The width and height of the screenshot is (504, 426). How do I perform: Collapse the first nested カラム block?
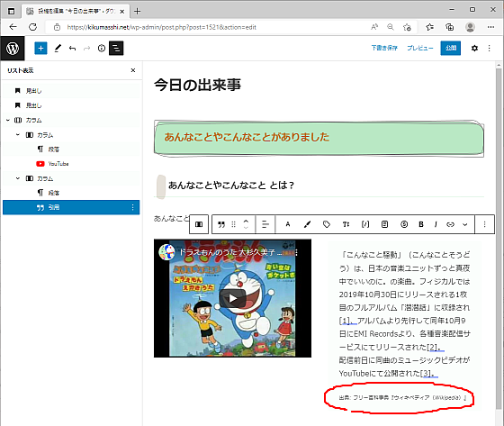[x=18, y=134]
